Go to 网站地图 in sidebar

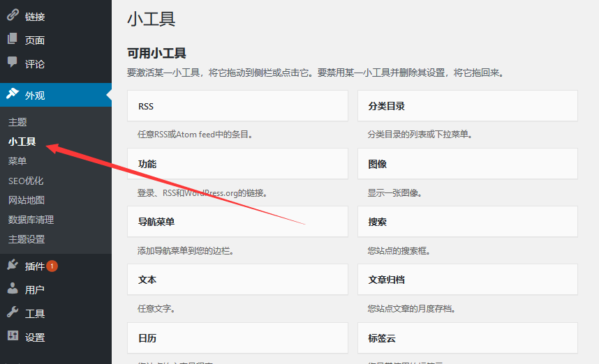pyautogui.click(x=27, y=200)
